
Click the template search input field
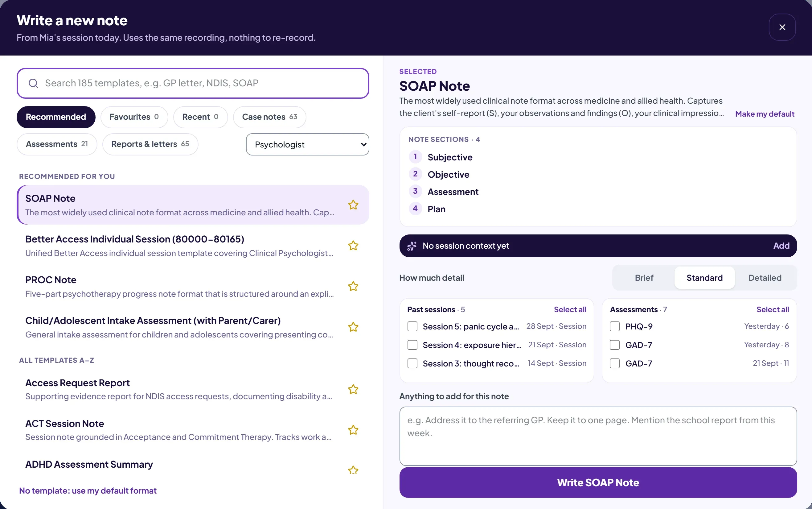[x=193, y=83]
